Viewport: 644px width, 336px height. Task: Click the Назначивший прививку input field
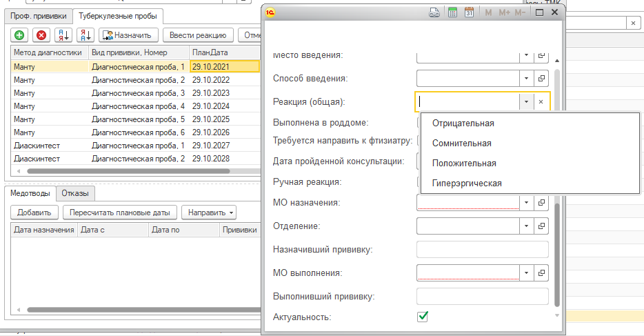(x=482, y=249)
